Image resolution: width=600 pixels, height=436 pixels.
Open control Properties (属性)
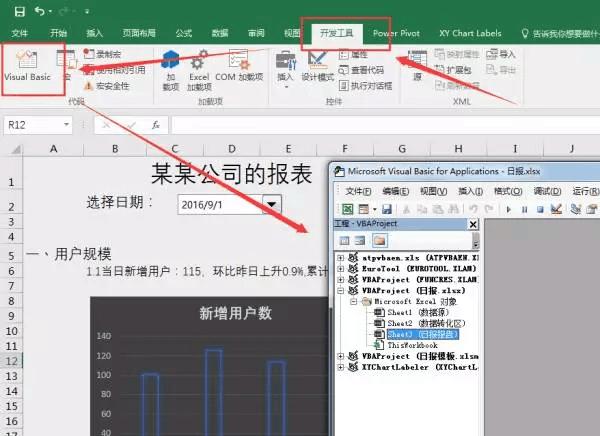tap(354, 55)
